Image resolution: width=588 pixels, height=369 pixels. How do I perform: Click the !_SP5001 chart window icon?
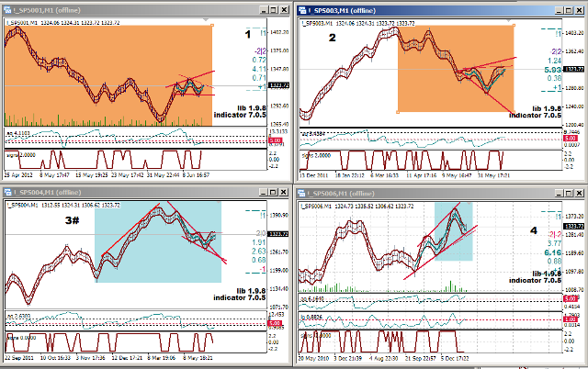(x=8, y=10)
